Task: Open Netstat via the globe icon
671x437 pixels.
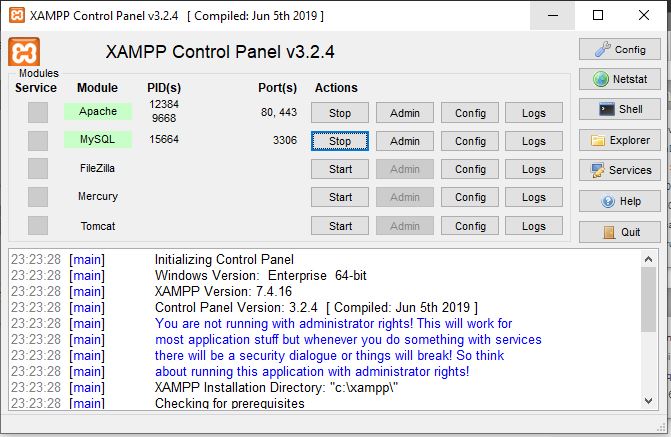Action: point(620,79)
